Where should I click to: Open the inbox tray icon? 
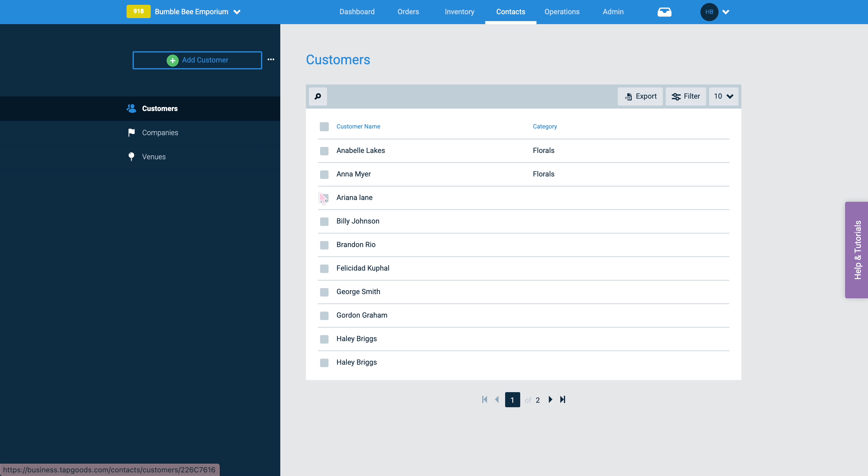click(x=664, y=12)
